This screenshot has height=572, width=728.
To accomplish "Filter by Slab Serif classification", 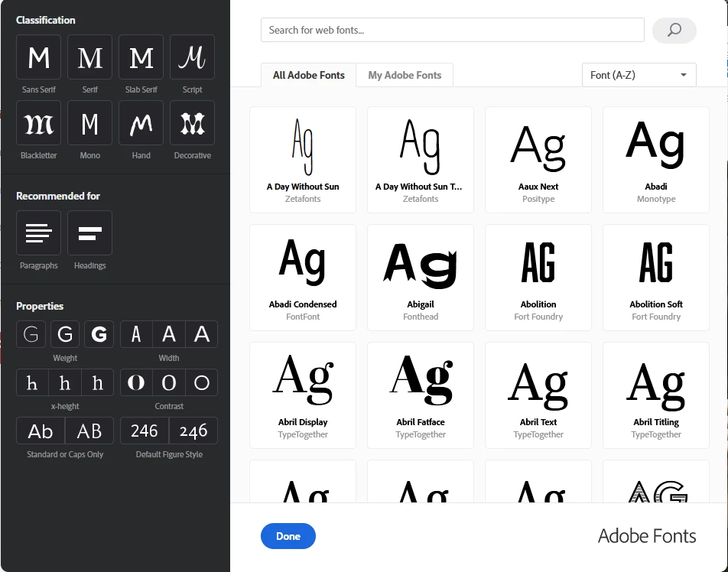I will pos(141,57).
